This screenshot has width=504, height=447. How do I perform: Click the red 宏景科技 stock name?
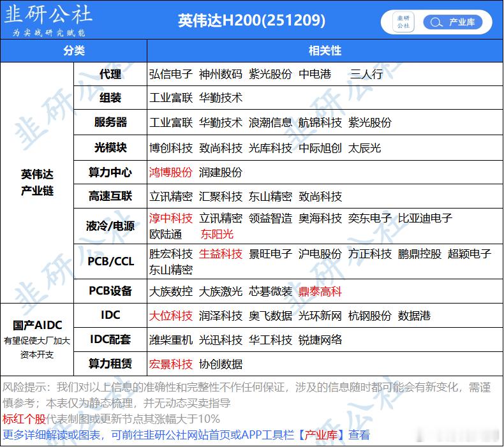click(171, 364)
